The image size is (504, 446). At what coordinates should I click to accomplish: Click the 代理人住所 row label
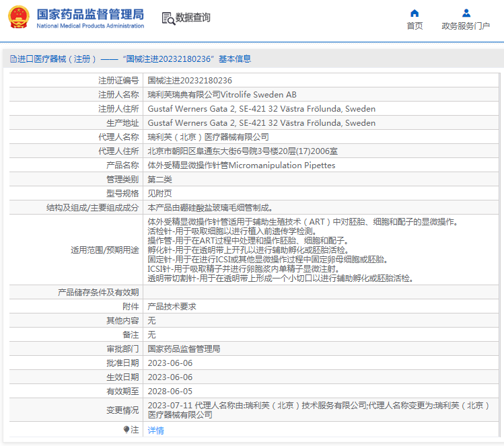(118, 151)
